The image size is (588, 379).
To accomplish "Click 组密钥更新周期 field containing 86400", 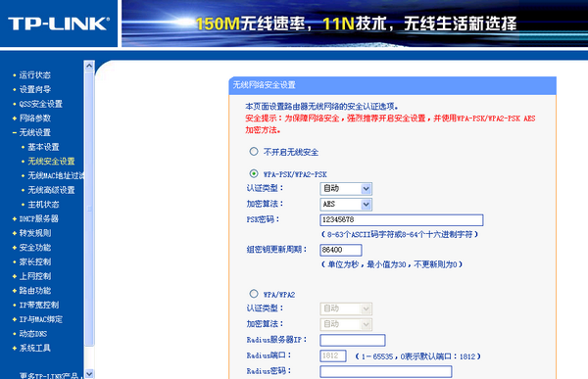I will click(341, 250).
